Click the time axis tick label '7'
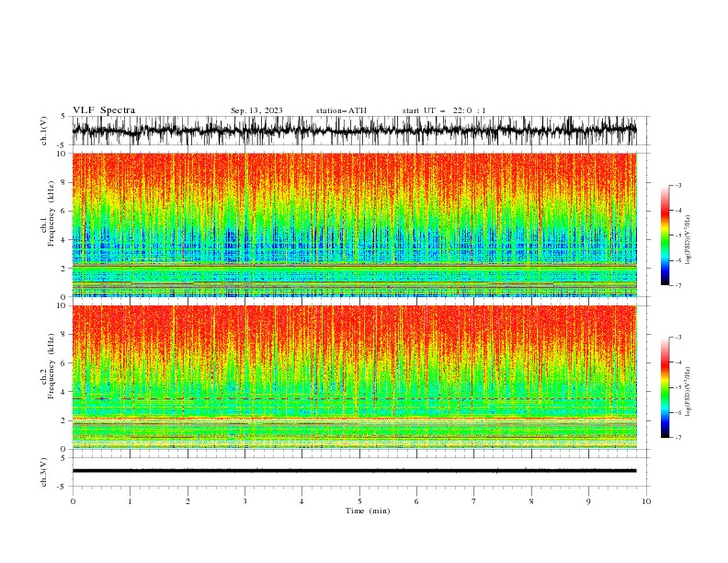The image size is (728, 563). 474,501
